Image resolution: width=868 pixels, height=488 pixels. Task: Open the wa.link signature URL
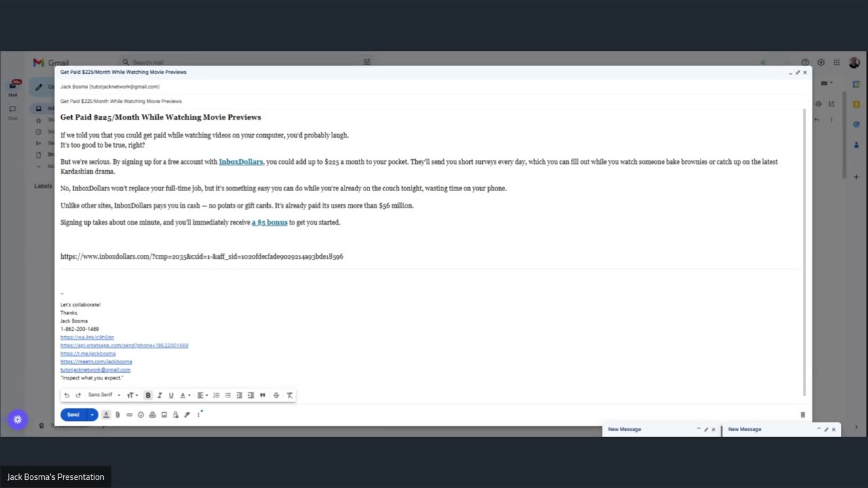click(87, 337)
